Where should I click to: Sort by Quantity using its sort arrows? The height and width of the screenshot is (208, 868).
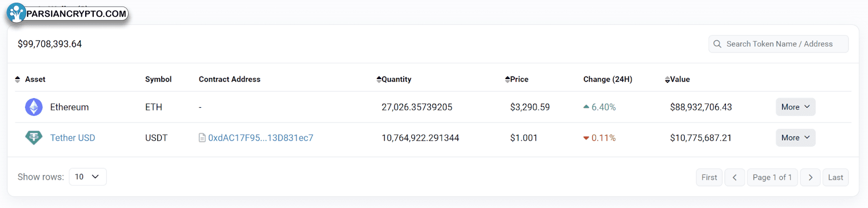click(x=379, y=79)
